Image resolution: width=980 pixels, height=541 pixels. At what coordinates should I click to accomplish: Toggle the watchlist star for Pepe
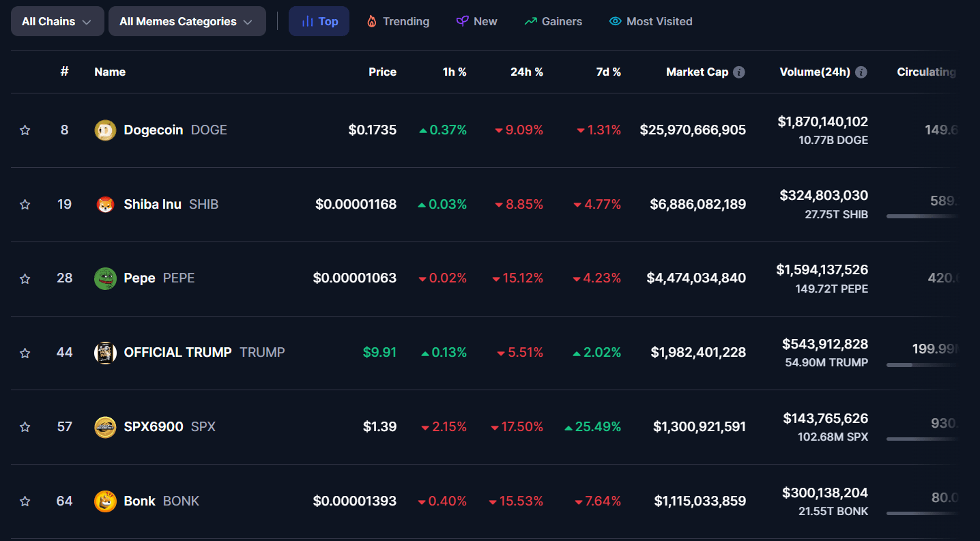(25, 279)
